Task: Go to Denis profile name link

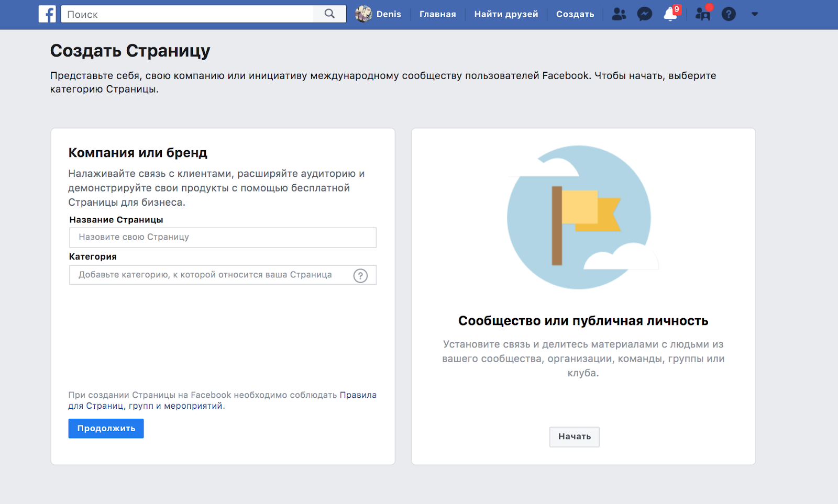Action: pos(389,14)
